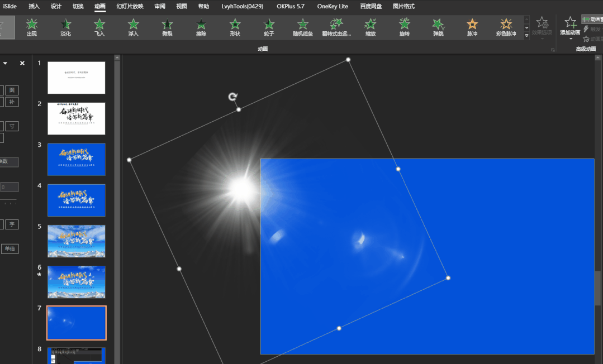This screenshot has height=364, width=603.
Task: Apply the 彩色脉冲 (Color Pulse) animation
Action: pos(506,27)
